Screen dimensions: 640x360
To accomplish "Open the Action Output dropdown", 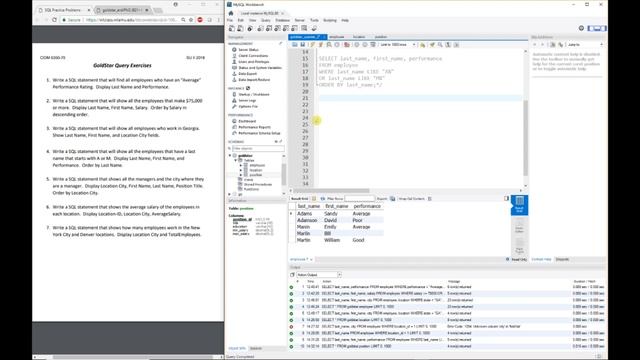I will coord(319,275).
